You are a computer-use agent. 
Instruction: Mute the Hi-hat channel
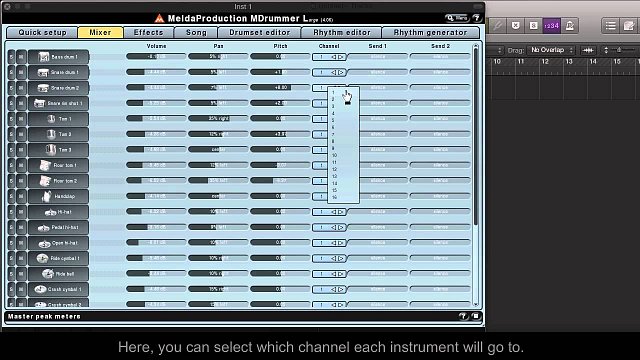[21, 212]
